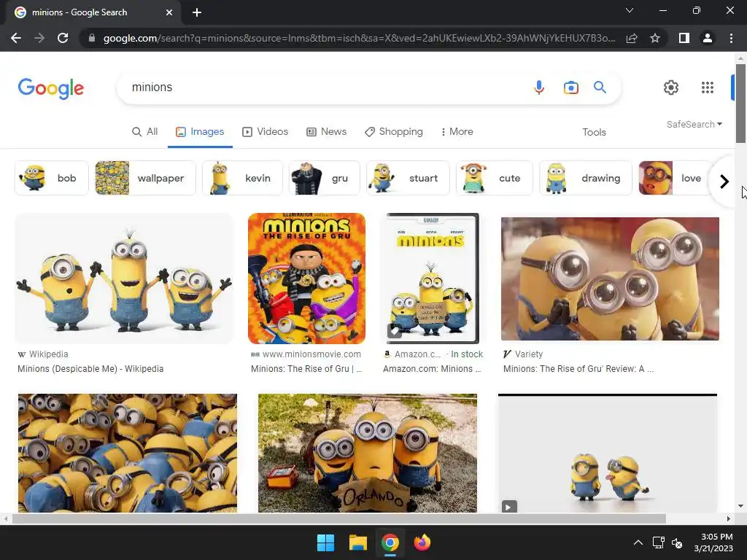Open the Windows Start menu
The width and height of the screenshot is (747, 560).
tap(326, 542)
